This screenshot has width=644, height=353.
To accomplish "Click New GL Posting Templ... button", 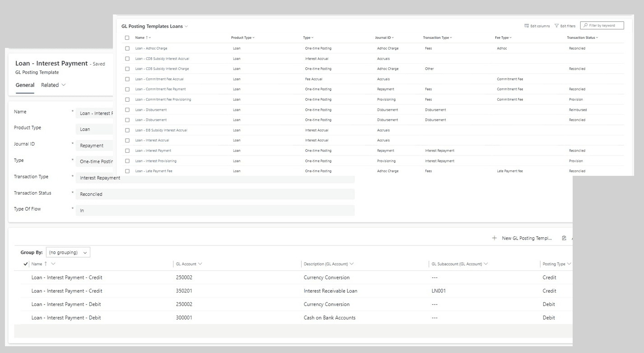I will coord(522,238).
